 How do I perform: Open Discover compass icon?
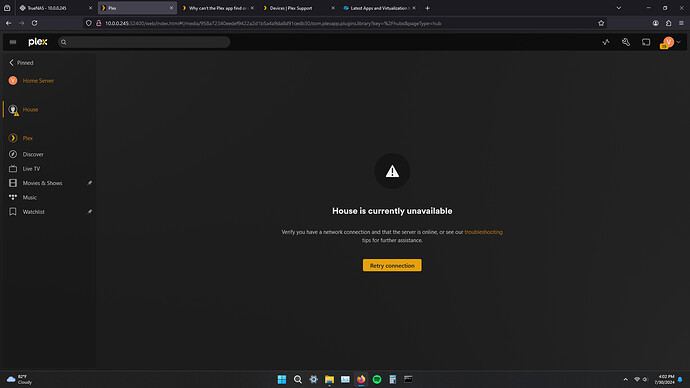pos(13,154)
